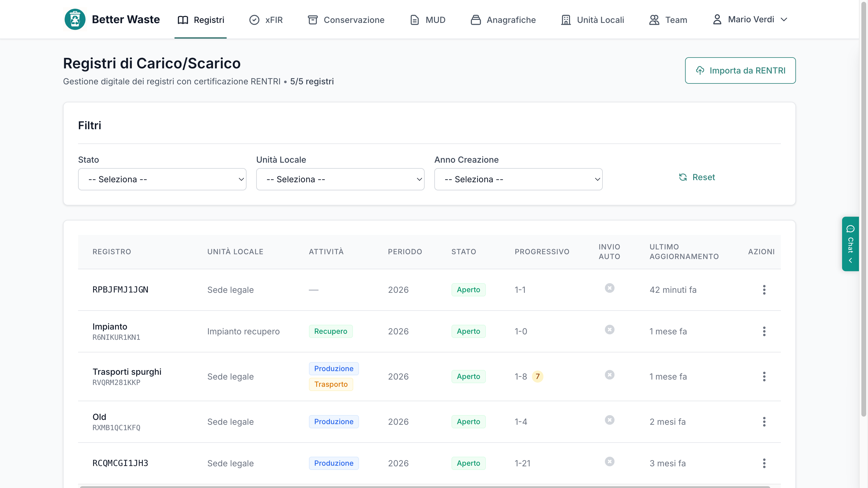868x488 pixels.
Task: Click Impianto recupero unit cell
Action: 243,331
